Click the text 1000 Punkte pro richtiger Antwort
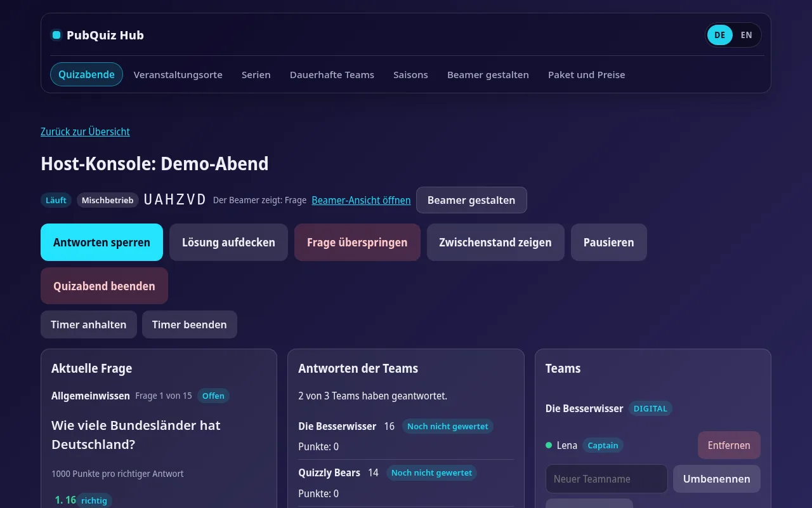Image resolution: width=812 pixels, height=508 pixels. 117,474
